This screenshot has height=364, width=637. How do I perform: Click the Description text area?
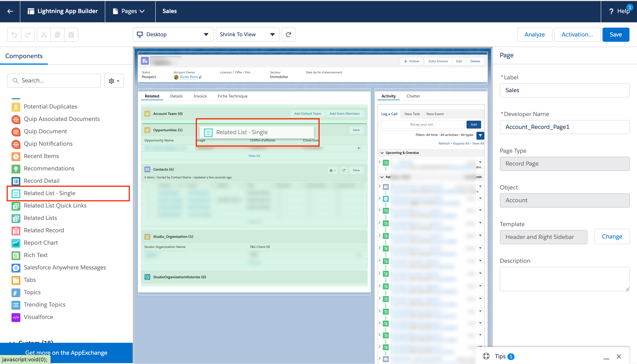coord(564,279)
